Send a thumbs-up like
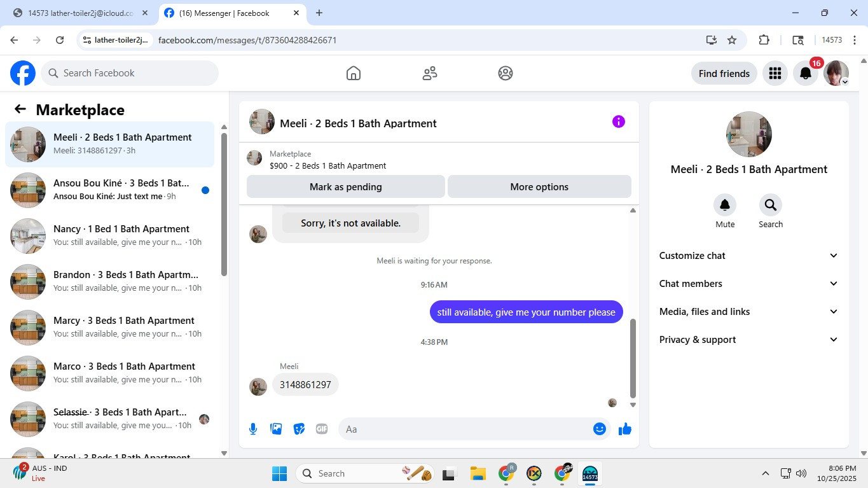 pos(625,429)
